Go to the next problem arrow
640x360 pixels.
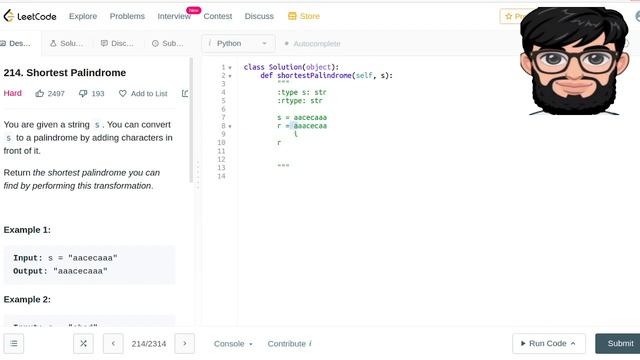[x=184, y=344]
